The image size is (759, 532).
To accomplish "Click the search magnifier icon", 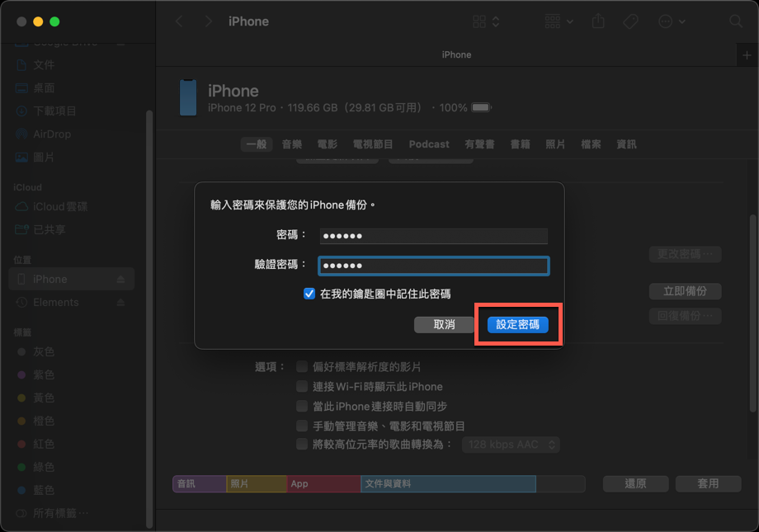I will (x=736, y=21).
